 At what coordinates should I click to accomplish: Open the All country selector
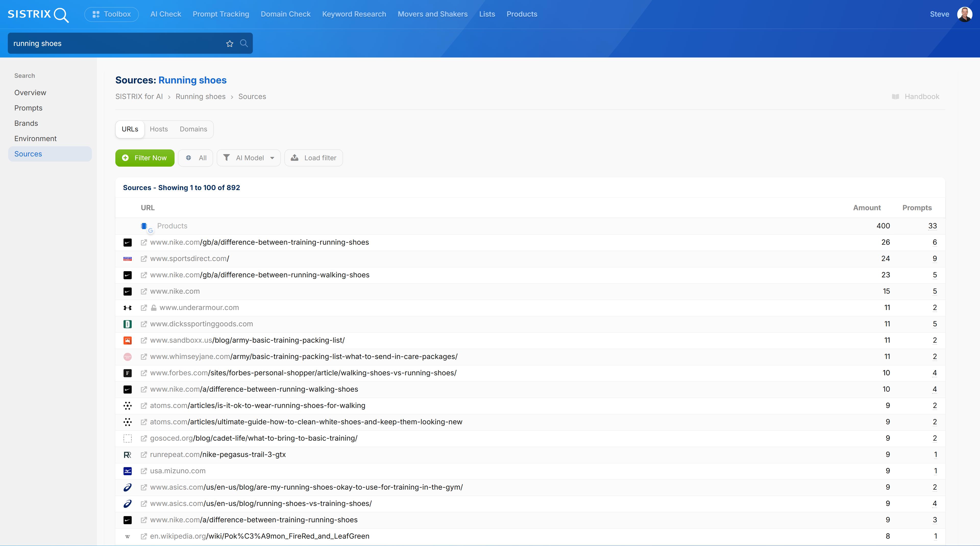(195, 158)
